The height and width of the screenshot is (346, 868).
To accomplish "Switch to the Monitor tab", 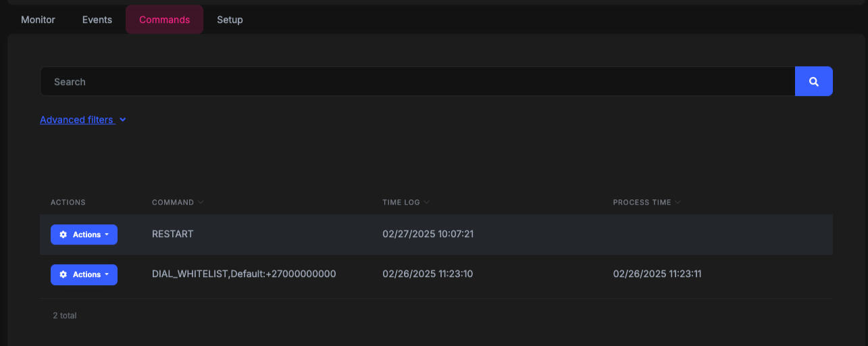I will 38,20.
